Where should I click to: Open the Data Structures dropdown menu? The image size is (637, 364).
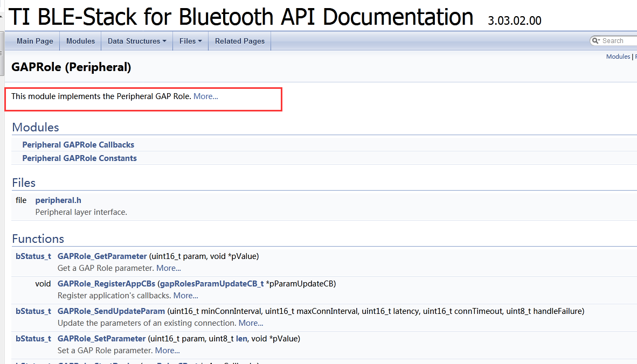point(137,41)
